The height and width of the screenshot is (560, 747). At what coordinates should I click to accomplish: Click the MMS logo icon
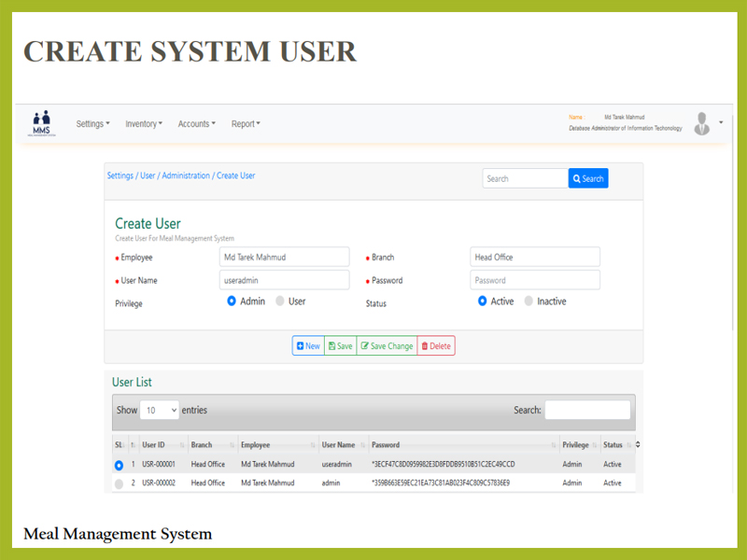tap(41, 123)
